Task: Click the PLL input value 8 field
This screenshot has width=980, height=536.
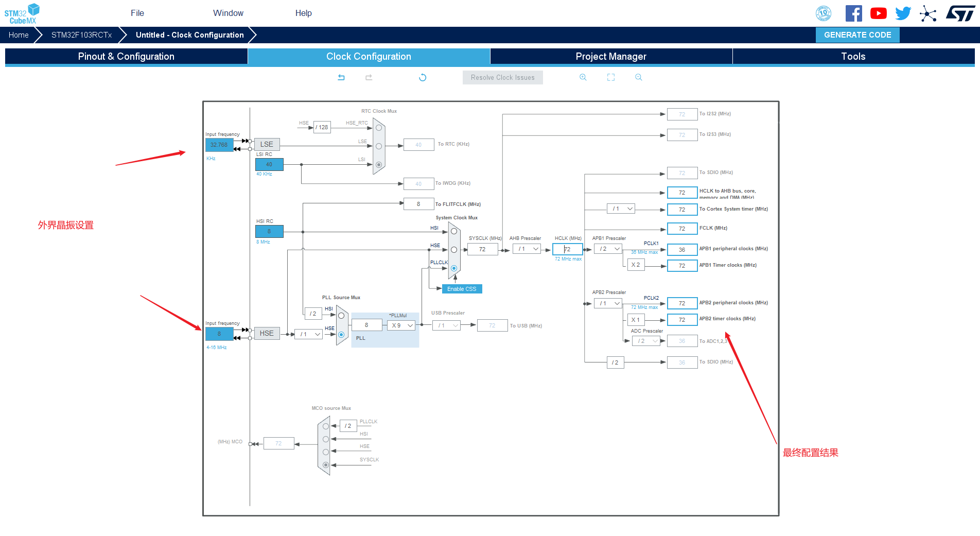Action: click(366, 325)
